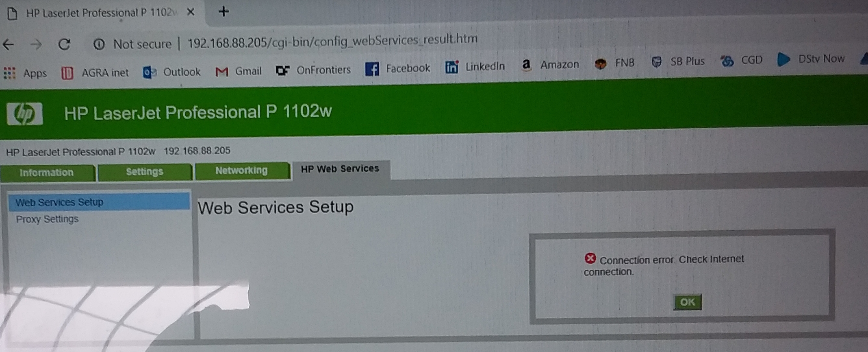The height and width of the screenshot is (352, 868).
Task: Click the HP logo in the header
Action: pyautogui.click(x=24, y=114)
